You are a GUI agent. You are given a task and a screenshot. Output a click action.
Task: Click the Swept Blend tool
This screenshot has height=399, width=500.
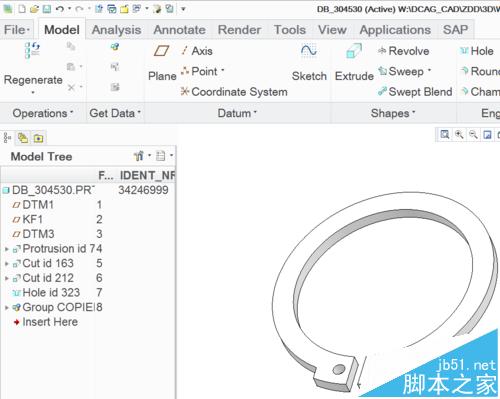(415, 92)
